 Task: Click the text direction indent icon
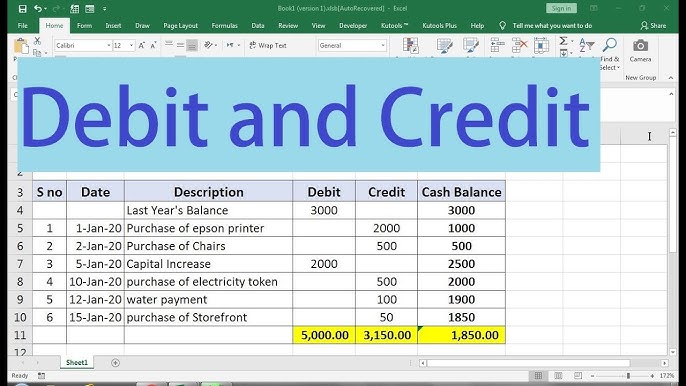tap(230, 45)
